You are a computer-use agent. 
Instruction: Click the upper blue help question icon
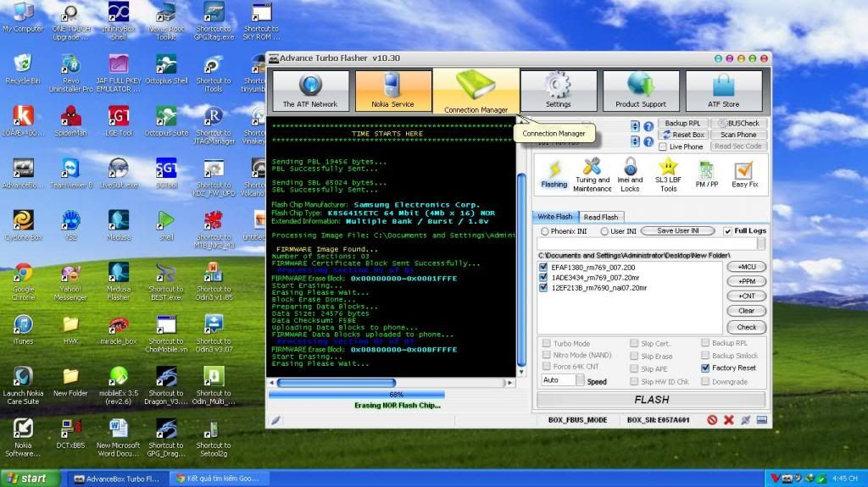pyautogui.click(x=648, y=126)
